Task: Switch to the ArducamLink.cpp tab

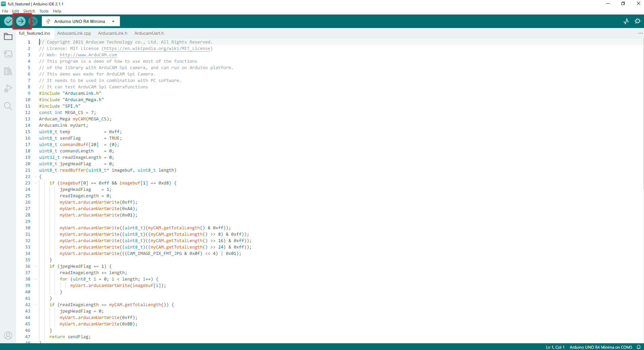Action: tap(74, 33)
